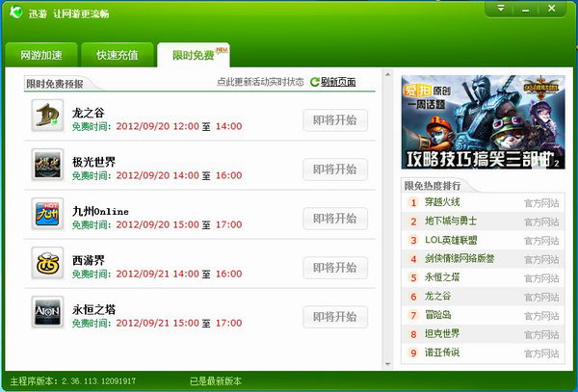This screenshot has width=578, height=392.
Task: Click the scrollbar up arrow
Action: pos(388,74)
